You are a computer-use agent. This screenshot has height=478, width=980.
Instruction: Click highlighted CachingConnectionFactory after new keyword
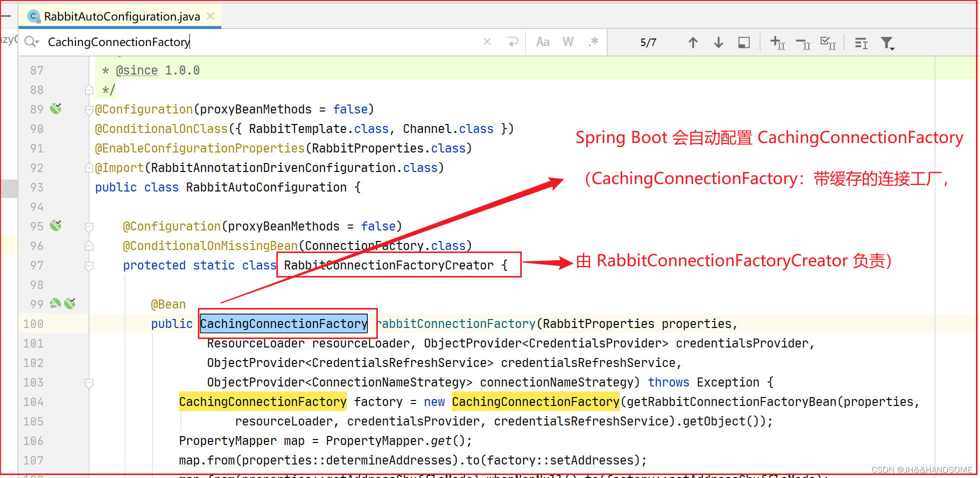pyautogui.click(x=536, y=402)
